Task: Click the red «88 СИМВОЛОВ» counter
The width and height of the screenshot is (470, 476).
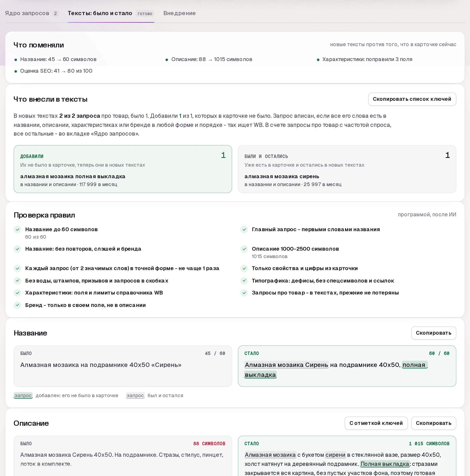Action: 209,444
